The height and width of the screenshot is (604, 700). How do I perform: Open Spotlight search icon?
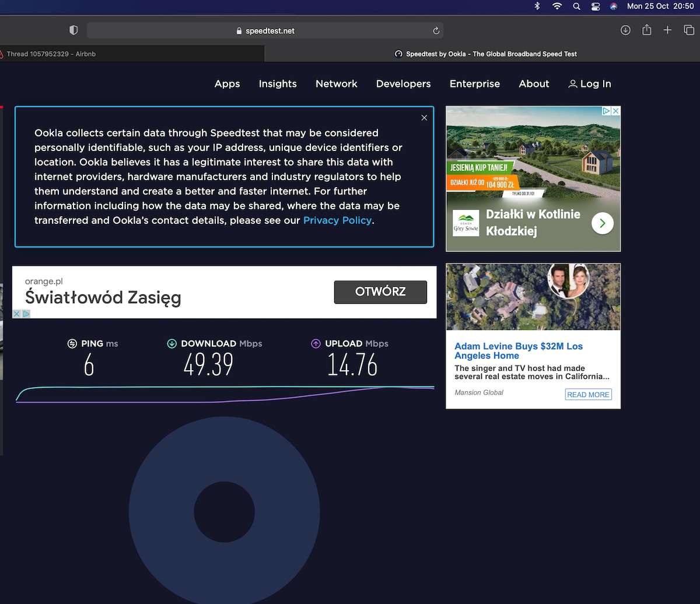click(x=576, y=6)
